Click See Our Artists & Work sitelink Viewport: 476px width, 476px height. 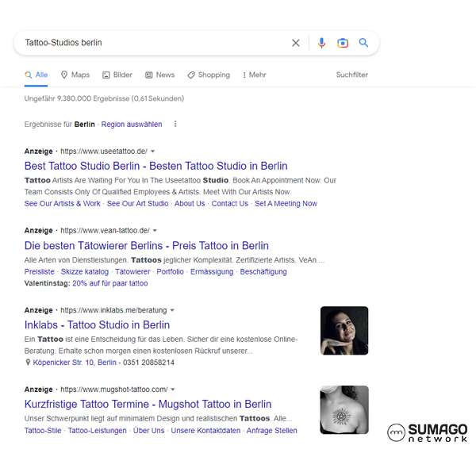(x=62, y=203)
